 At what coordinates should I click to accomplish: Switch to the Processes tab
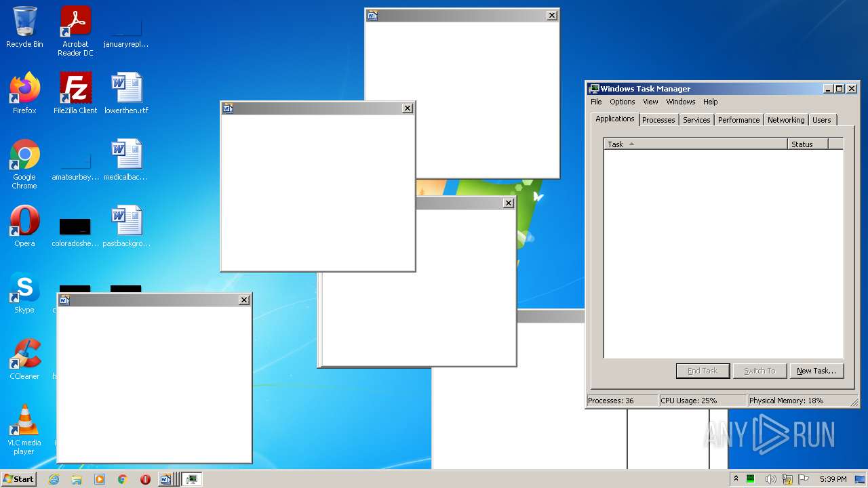click(658, 120)
